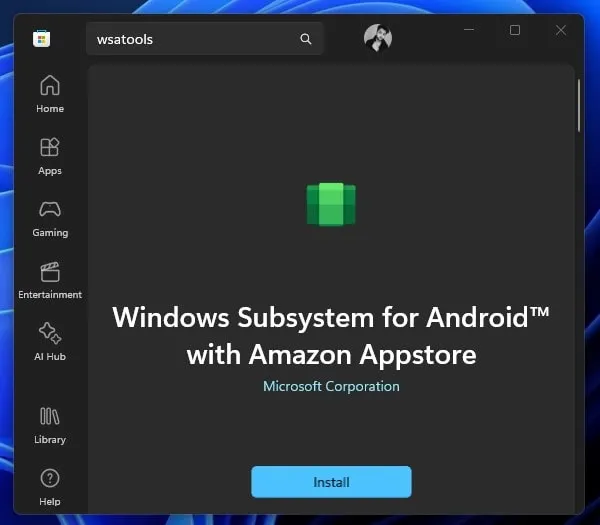Maximize the Microsoft Store window

[x=515, y=30]
